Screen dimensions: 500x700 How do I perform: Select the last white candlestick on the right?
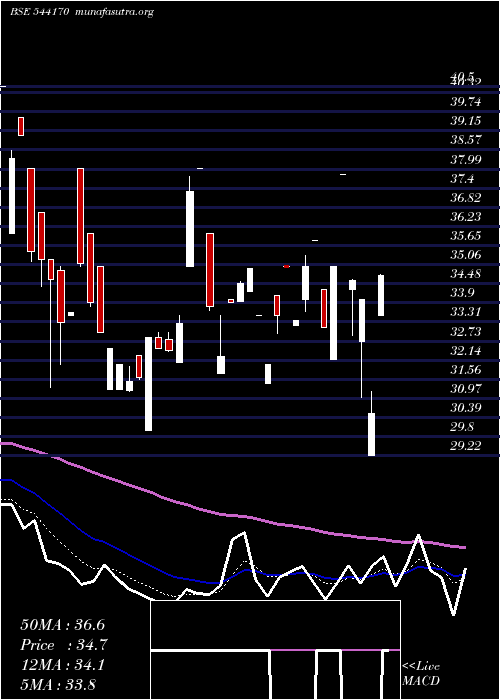(x=381, y=295)
